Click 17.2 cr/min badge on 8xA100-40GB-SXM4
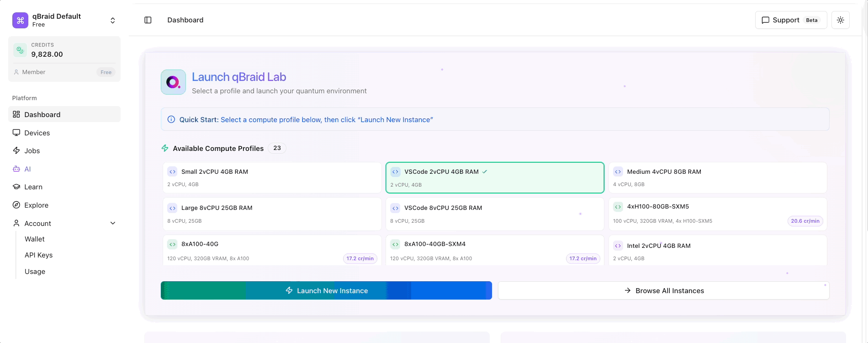 (583, 258)
